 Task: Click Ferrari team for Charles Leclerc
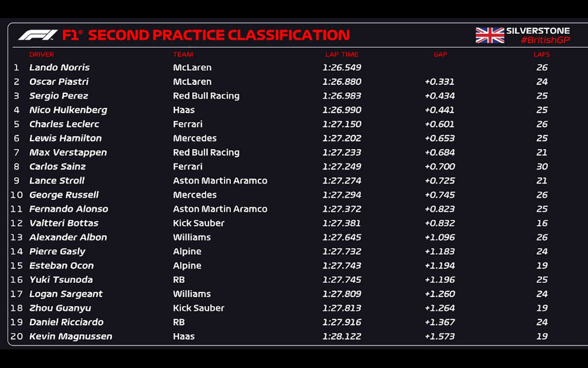[x=188, y=124]
